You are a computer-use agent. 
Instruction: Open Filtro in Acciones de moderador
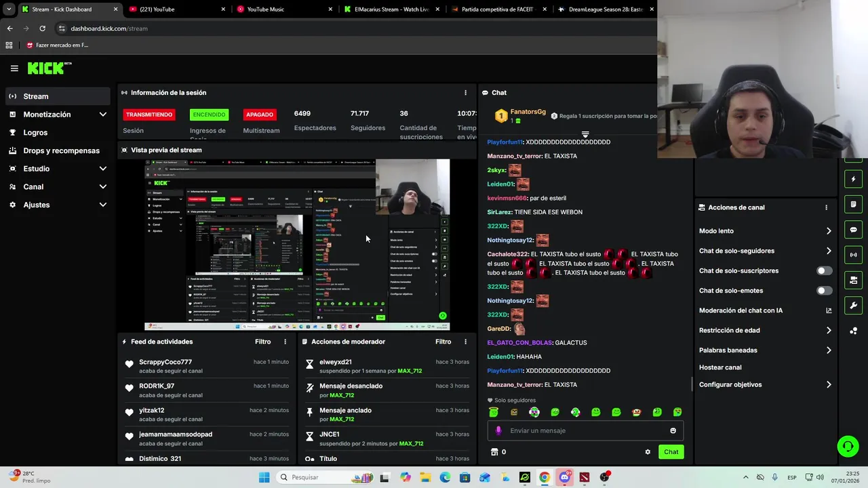point(443,342)
